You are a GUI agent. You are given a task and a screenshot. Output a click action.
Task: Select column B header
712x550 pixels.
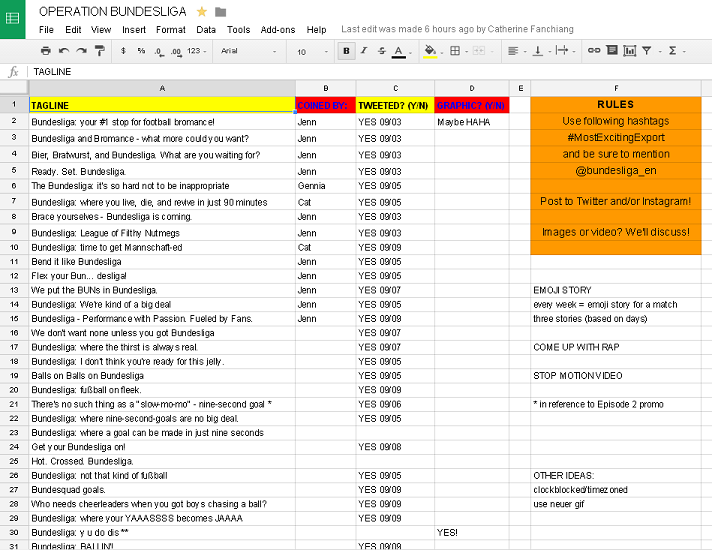[x=326, y=89]
